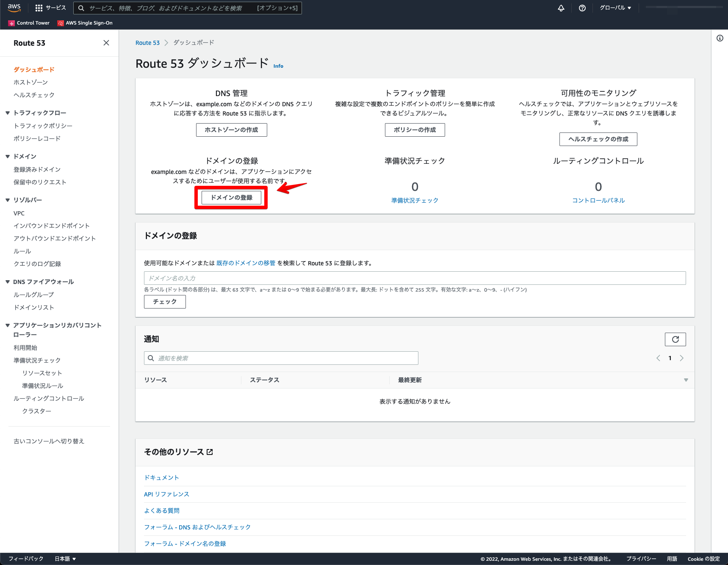Screen dimensions: 728x565
Task: Open the help question mark icon
Action: (x=582, y=8)
